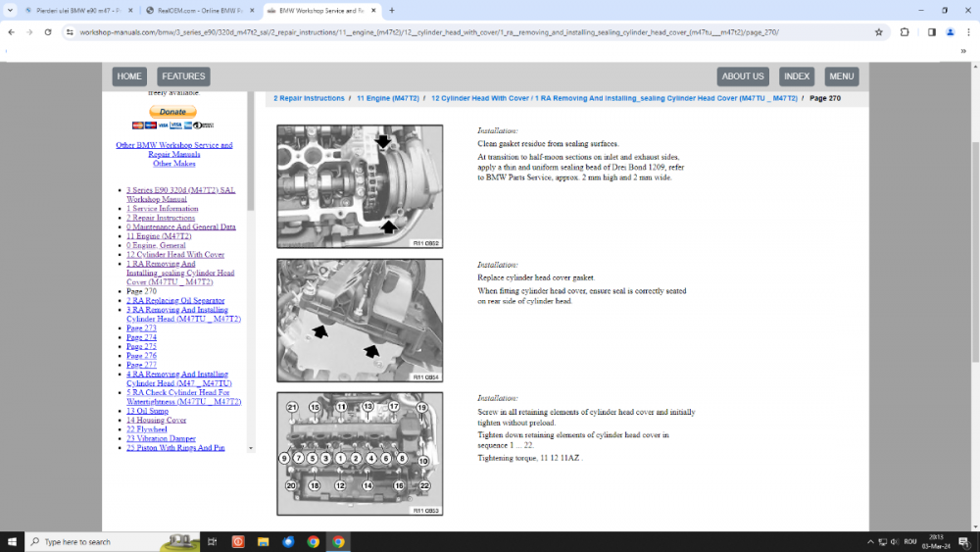This screenshot has height=552, width=980.
Task: Open 11 Engine (M47T2) sidebar link
Action: tap(159, 236)
